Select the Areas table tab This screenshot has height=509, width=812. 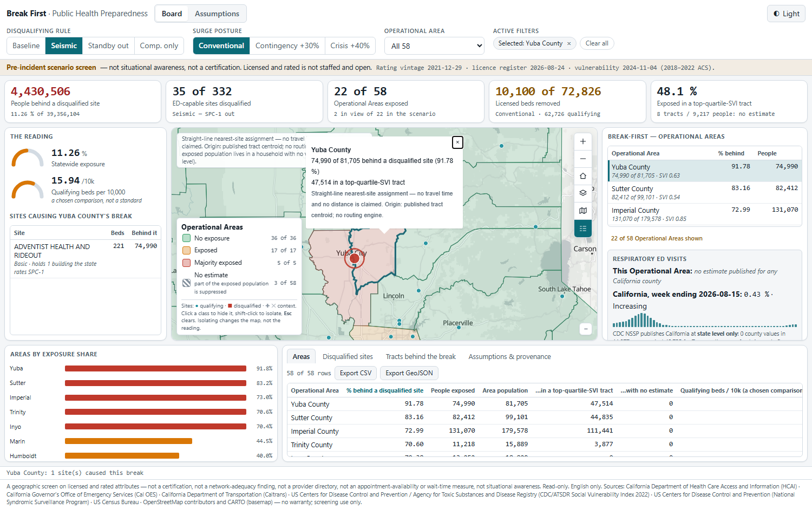click(301, 356)
